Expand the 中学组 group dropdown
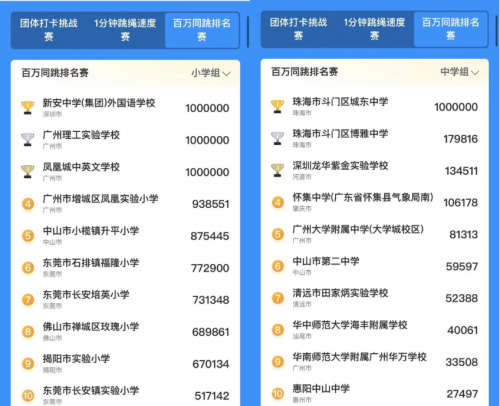Screen dimensions: 500x406 (460, 72)
